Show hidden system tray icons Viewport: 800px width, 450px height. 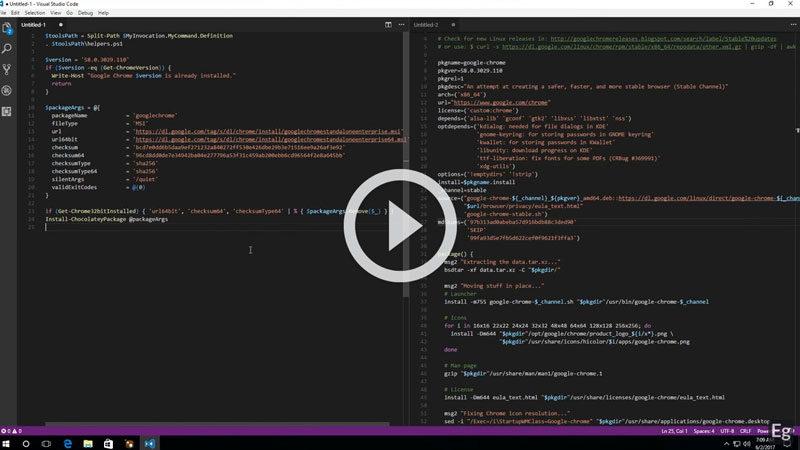click(x=727, y=444)
